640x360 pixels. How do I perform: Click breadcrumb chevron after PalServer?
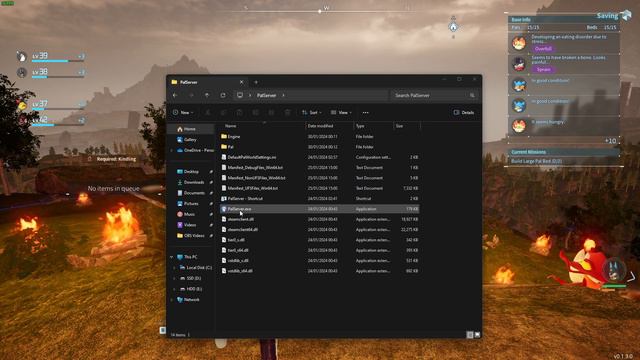[x=283, y=95]
